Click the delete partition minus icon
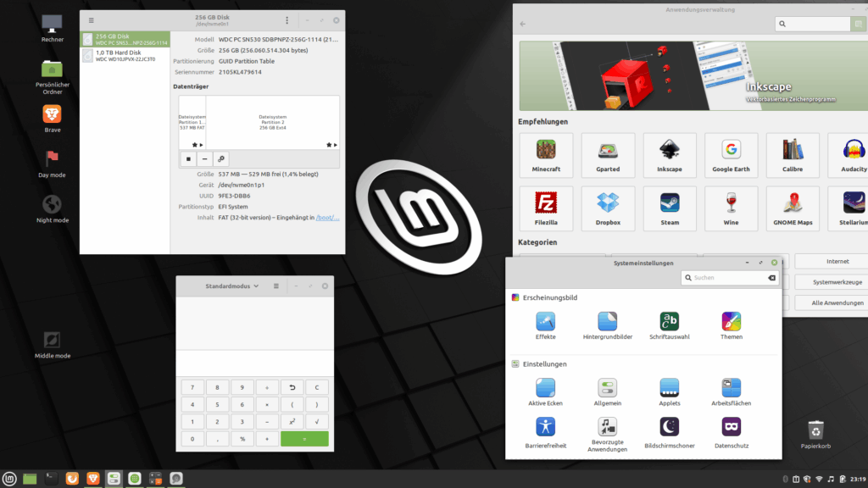This screenshot has width=868, height=488. (204, 159)
